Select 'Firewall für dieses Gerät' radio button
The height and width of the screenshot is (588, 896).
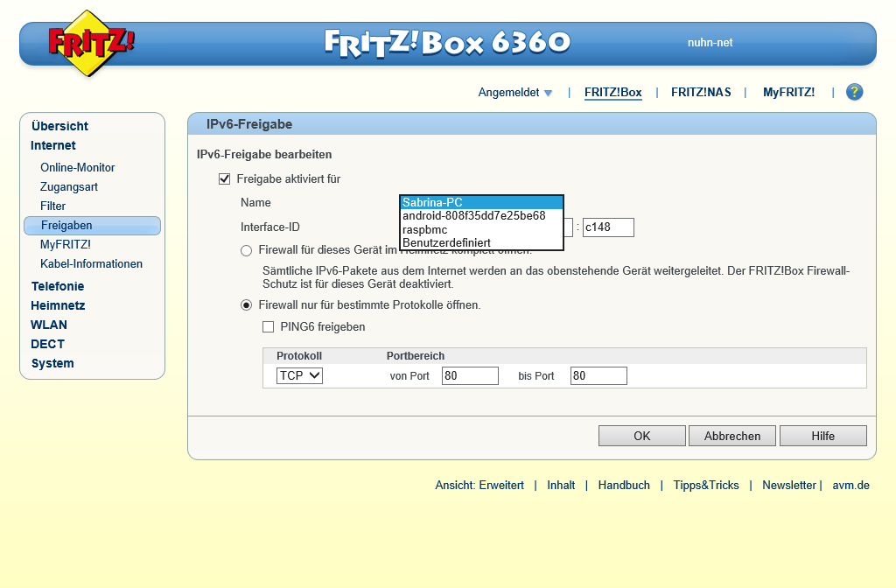click(246, 250)
